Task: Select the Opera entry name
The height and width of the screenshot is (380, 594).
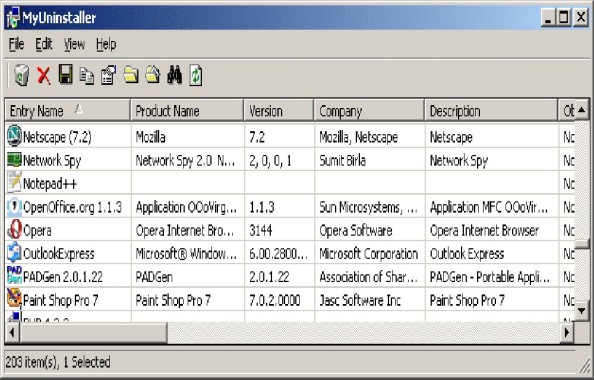Action: coord(37,230)
